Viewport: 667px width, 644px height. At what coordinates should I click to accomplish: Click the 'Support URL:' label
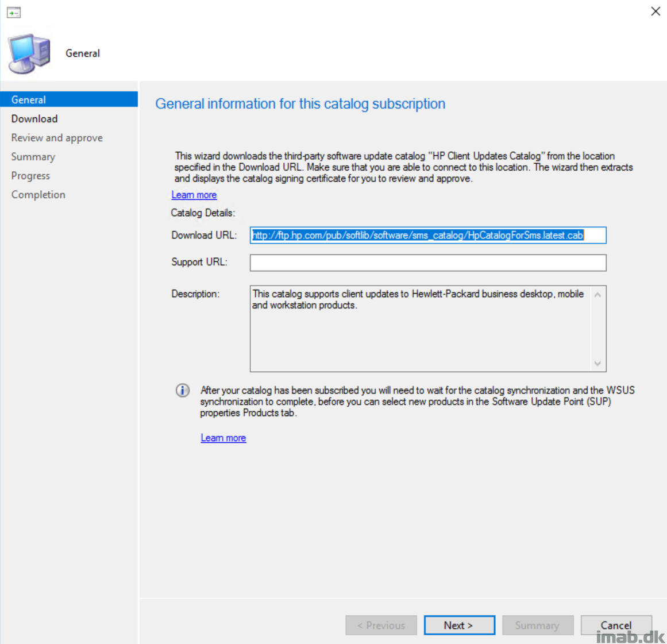[x=199, y=262]
